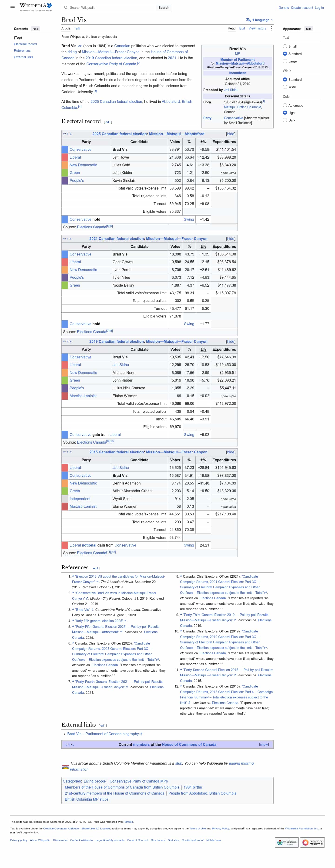
Task: Open the View history tab
Action: click(257, 29)
